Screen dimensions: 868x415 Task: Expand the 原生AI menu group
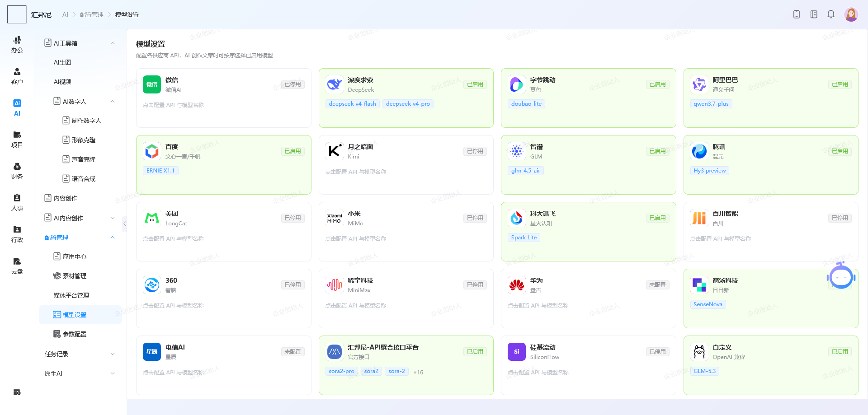point(113,373)
